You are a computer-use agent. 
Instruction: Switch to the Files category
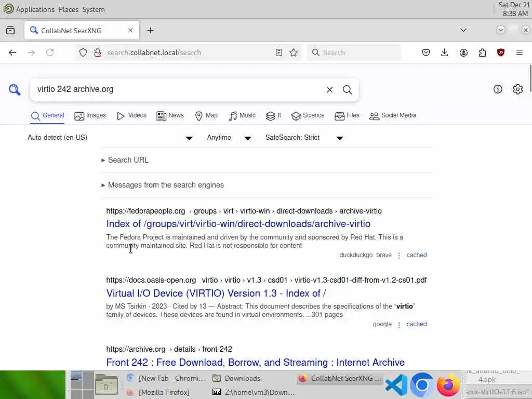(347, 116)
